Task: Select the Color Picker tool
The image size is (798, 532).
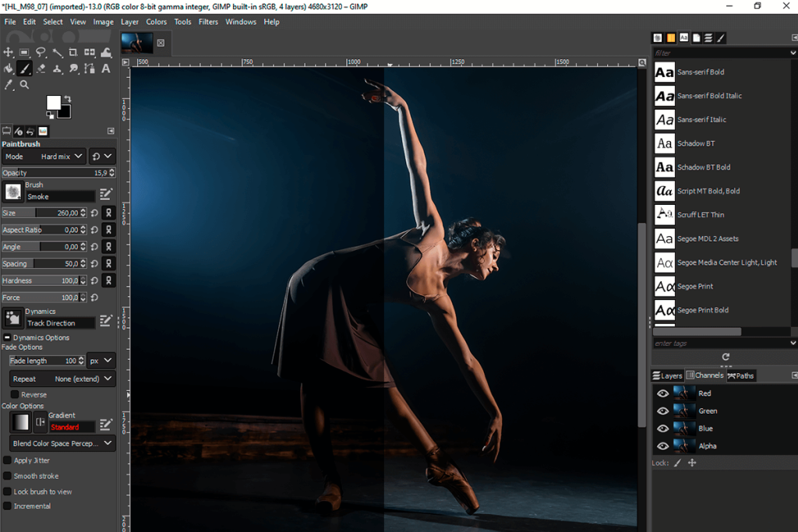Action: [9, 84]
